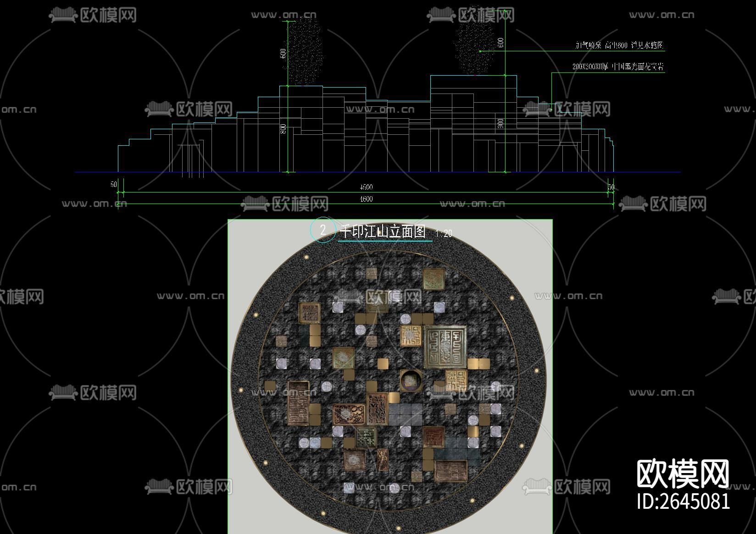Screen dimensions: 756x534
Task: Select the 4500 horizontal dimension text
Action: click(x=366, y=187)
